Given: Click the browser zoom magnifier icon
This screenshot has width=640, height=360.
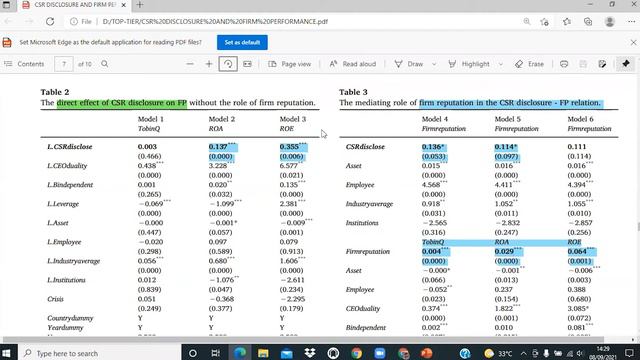Looking at the screenshot, I should pos(527,22).
